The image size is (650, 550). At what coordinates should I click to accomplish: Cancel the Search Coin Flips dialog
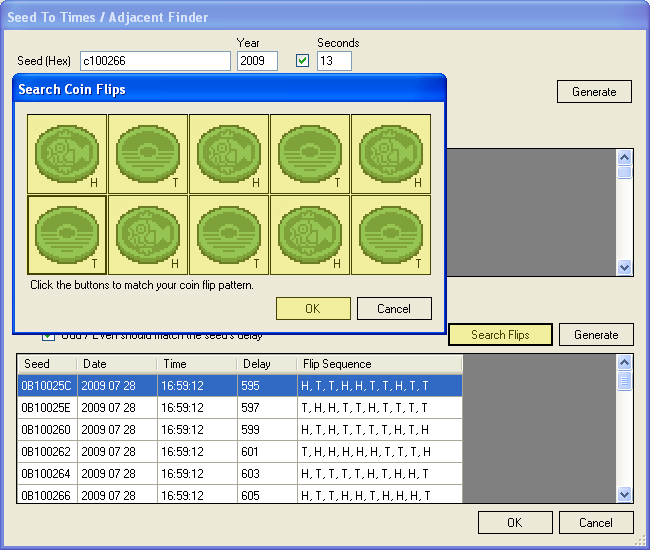tap(394, 308)
